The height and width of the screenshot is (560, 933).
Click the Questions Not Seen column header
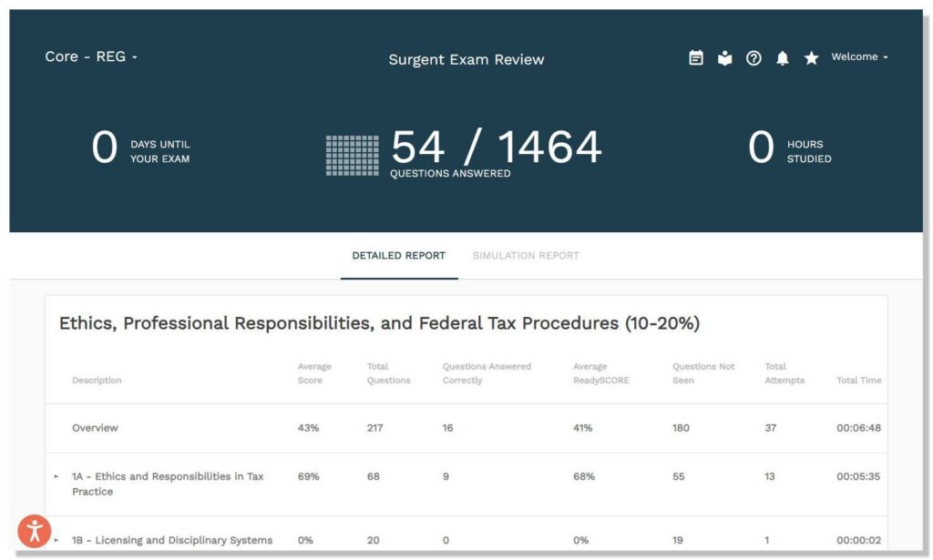pos(702,373)
